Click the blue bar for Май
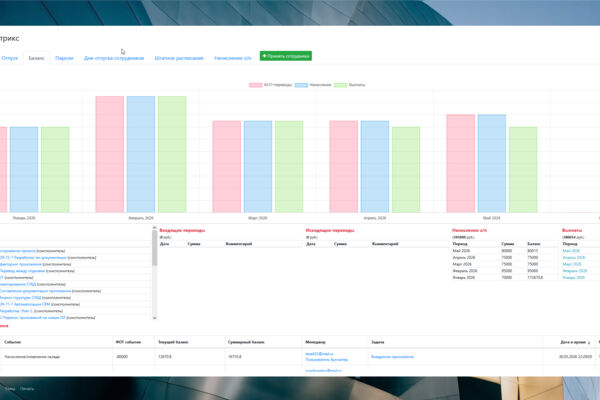Screen dimensions: 600x400 click(x=492, y=163)
